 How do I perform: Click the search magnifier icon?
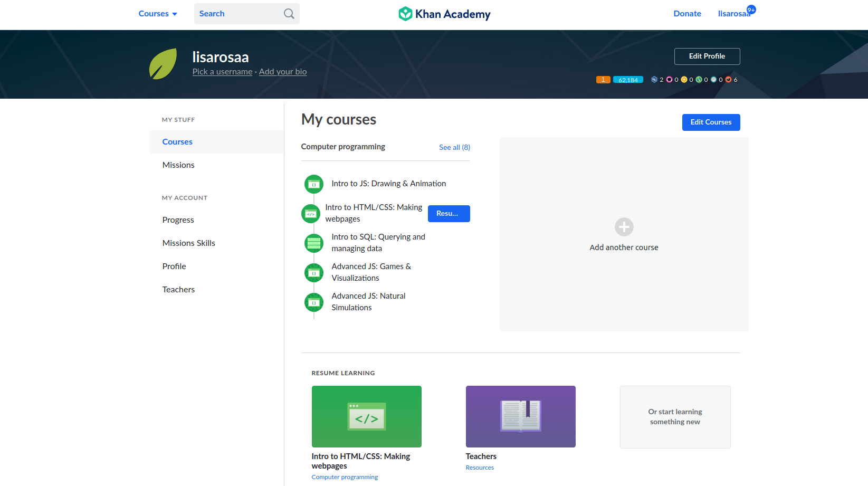coord(289,14)
